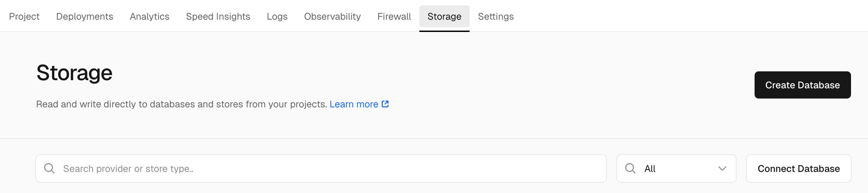View the Logs tab

tap(277, 16)
